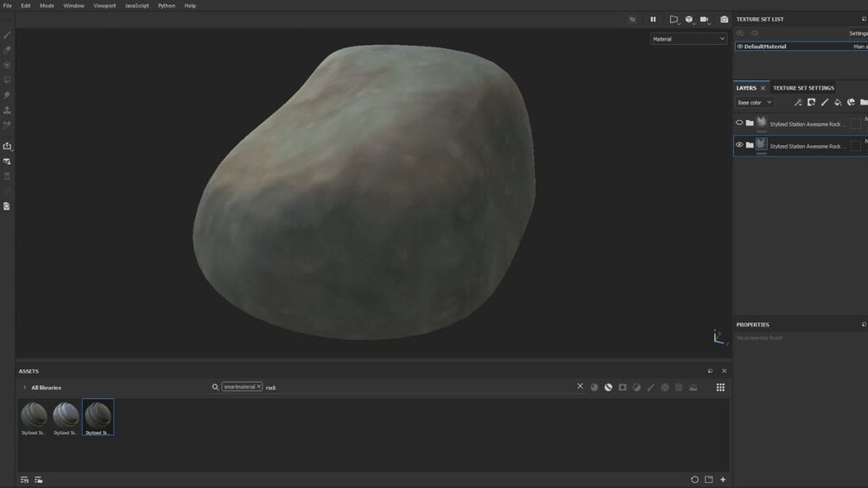Select the Material Picker tool
This screenshot has width=868, height=488.
click(7, 125)
